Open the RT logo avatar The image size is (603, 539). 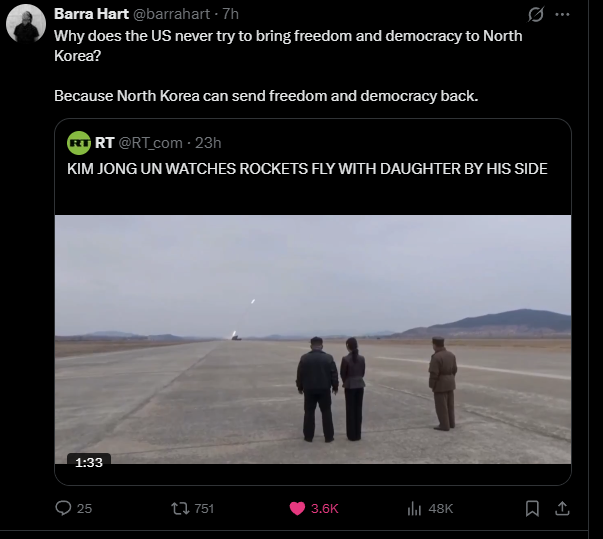click(x=79, y=143)
